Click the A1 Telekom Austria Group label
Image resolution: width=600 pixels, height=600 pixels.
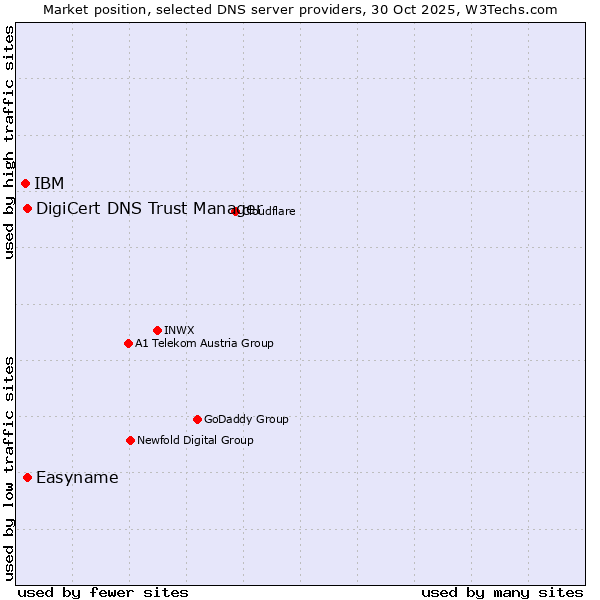pyautogui.click(x=204, y=343)
